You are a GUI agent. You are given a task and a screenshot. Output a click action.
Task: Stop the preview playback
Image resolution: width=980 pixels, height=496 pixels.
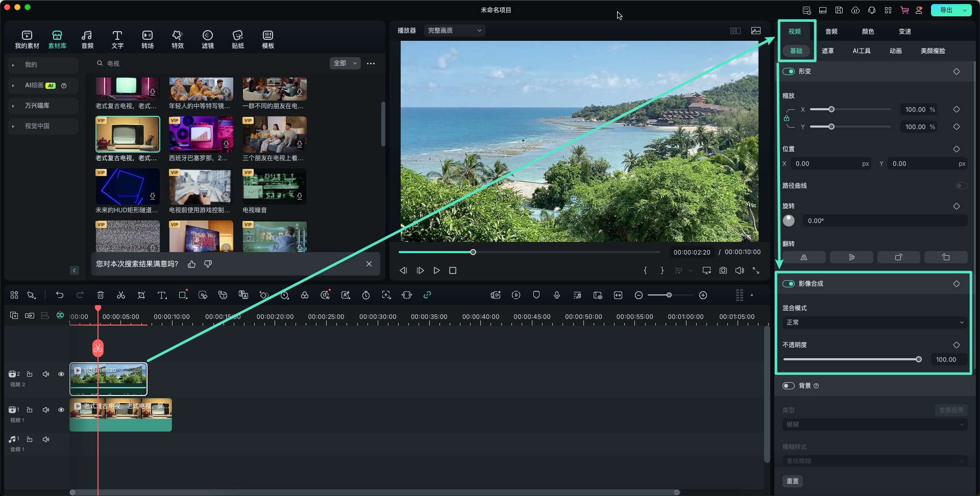453,270
